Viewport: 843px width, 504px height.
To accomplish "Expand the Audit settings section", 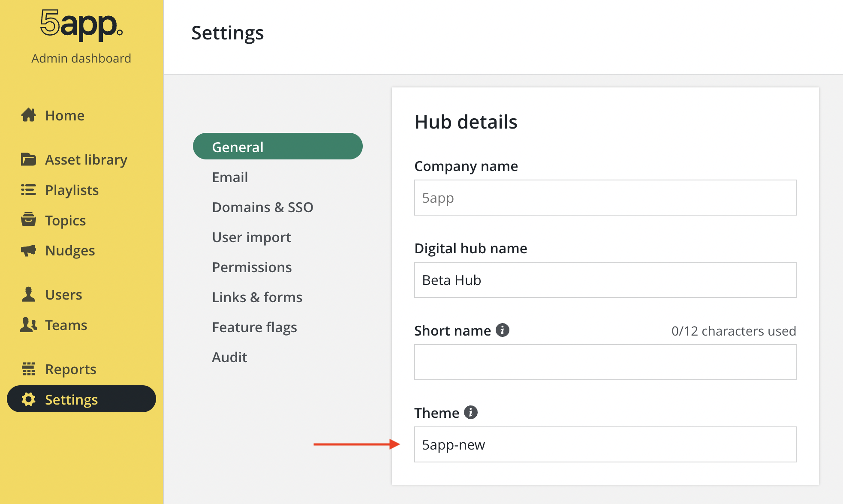I will click(230, 357).
